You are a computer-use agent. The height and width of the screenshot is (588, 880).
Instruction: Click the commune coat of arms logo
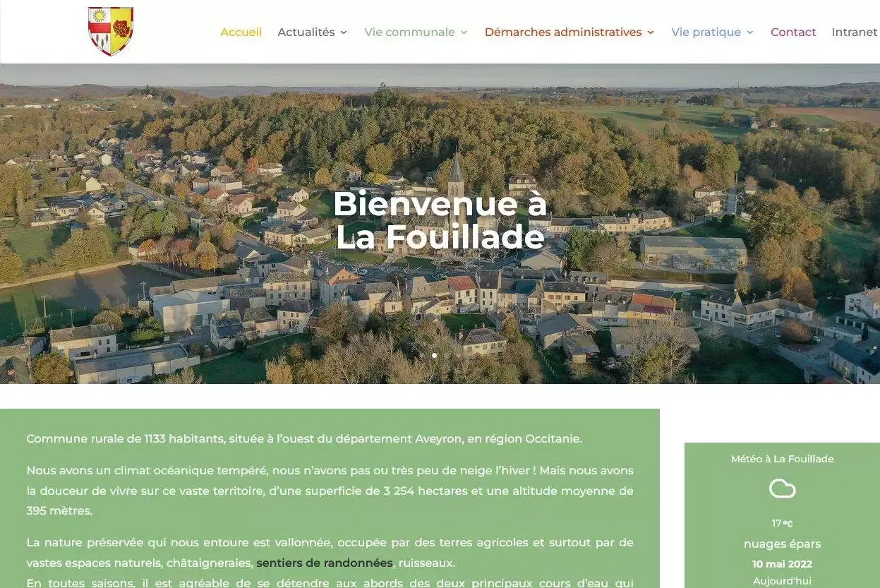tap(110, 31)
